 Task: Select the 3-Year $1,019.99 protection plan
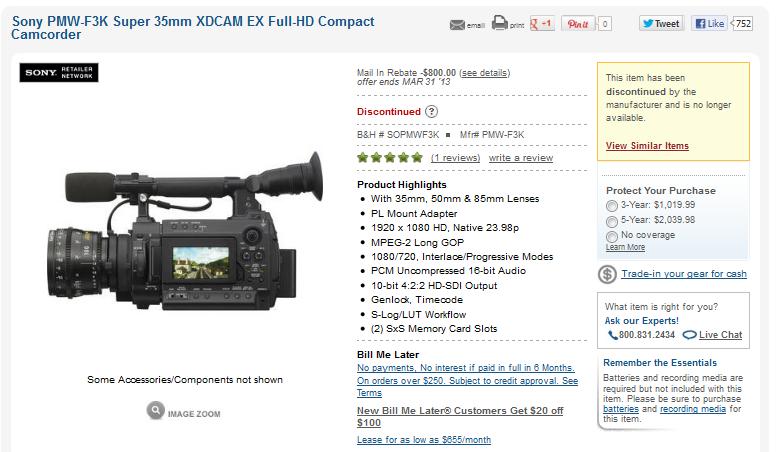612,206
